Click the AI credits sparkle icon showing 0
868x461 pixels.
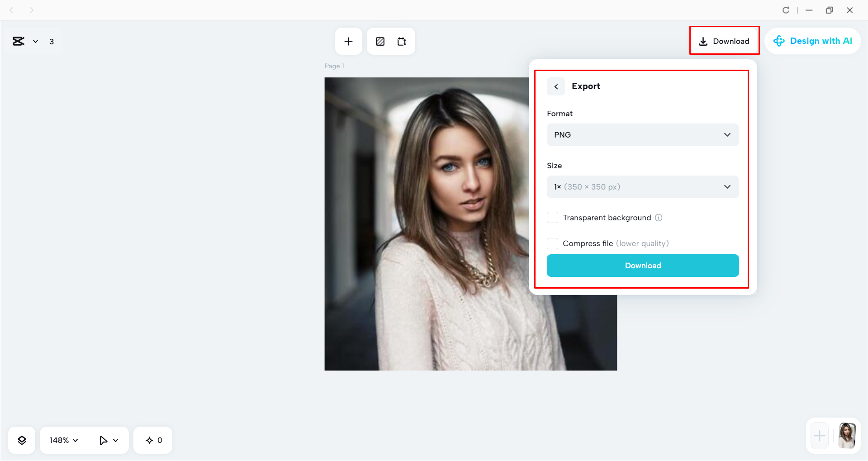click(149, 440)
